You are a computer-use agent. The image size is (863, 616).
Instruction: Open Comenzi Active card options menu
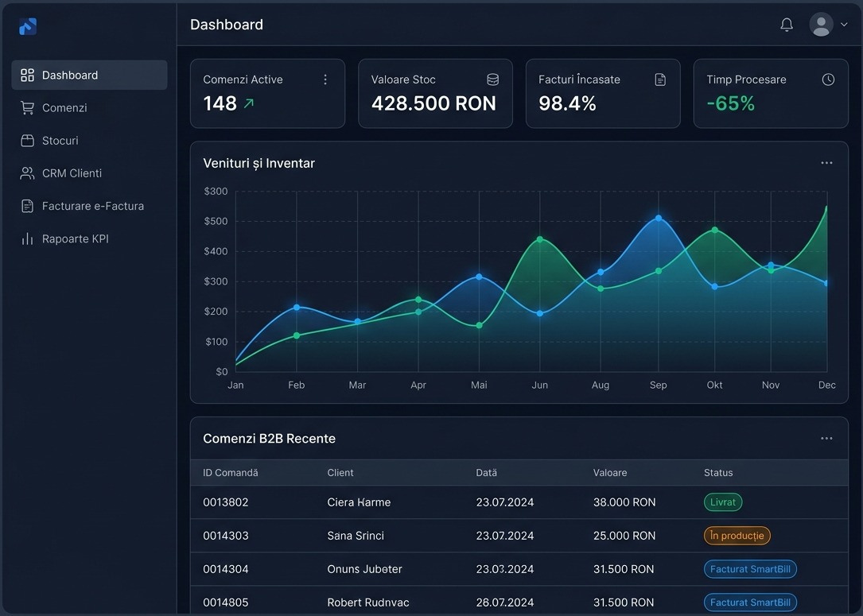325,79
